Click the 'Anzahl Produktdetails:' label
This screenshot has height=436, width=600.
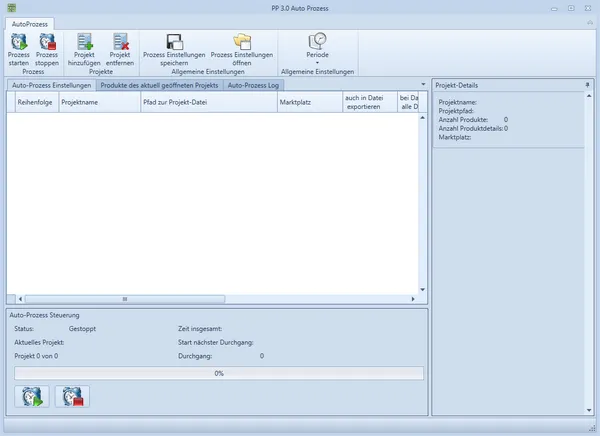tap(471, 129)
